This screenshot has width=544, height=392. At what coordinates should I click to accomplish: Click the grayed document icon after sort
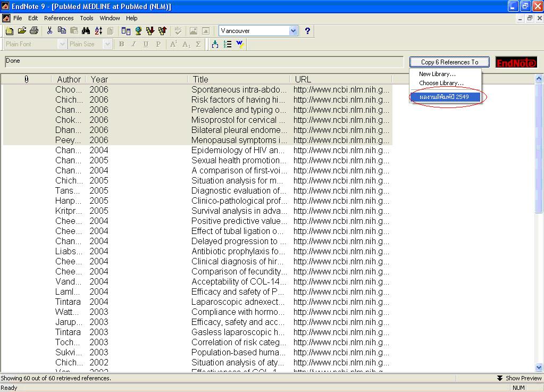pos(110,31)
